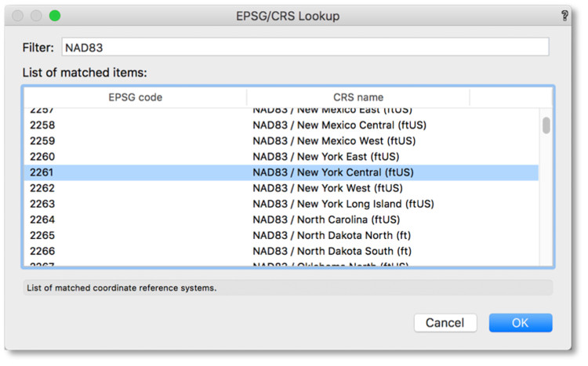The image size is (588, 366).
Task: Select NAD83 / New York Long Island
Action: tap(343, 204)
